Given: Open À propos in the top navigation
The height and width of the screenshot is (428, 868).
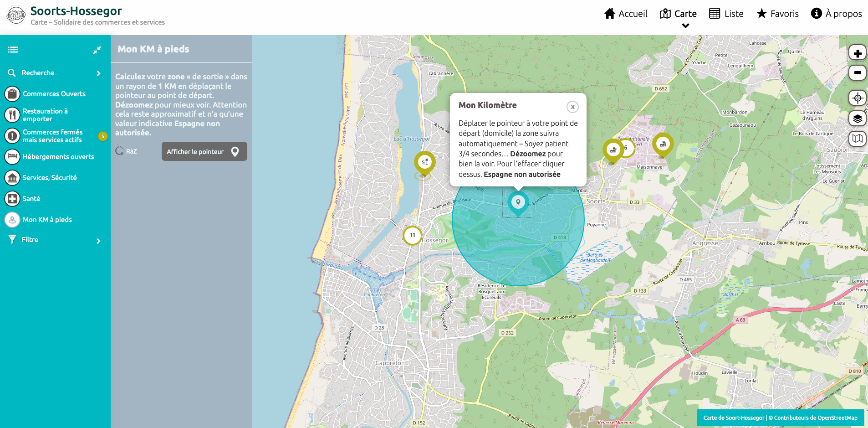Looking at the screenshot, I should (837, 14).
